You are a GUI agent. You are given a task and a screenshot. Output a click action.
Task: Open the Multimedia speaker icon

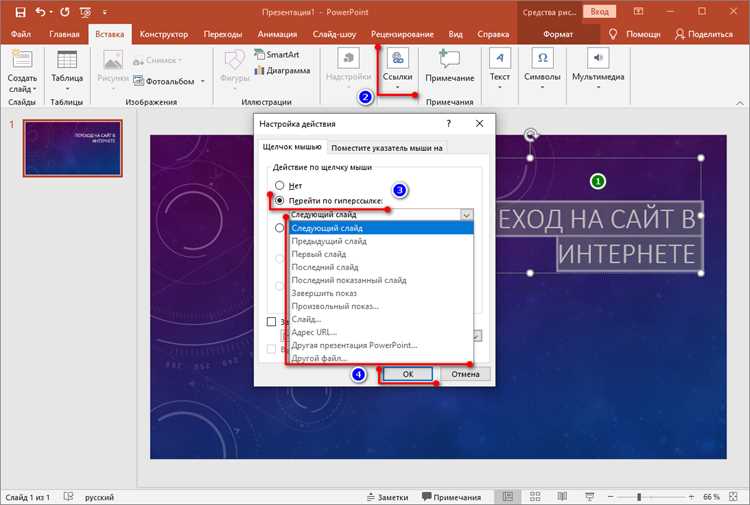click(x=598, y=58)
